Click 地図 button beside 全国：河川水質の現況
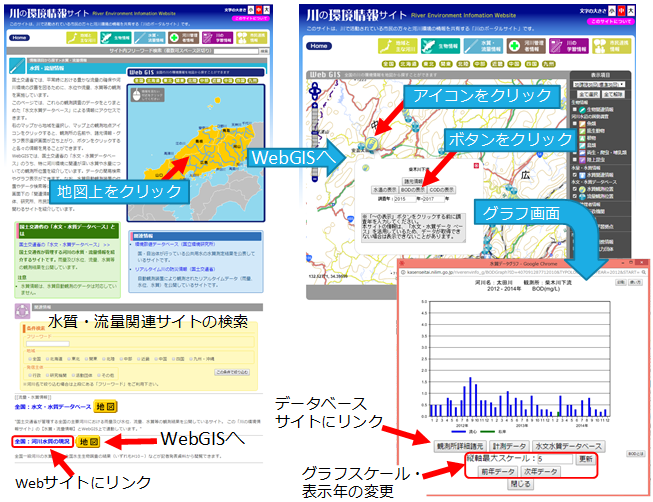Image resolution: width=653 pixels, height=502 pixels. (x=88, y=442)
